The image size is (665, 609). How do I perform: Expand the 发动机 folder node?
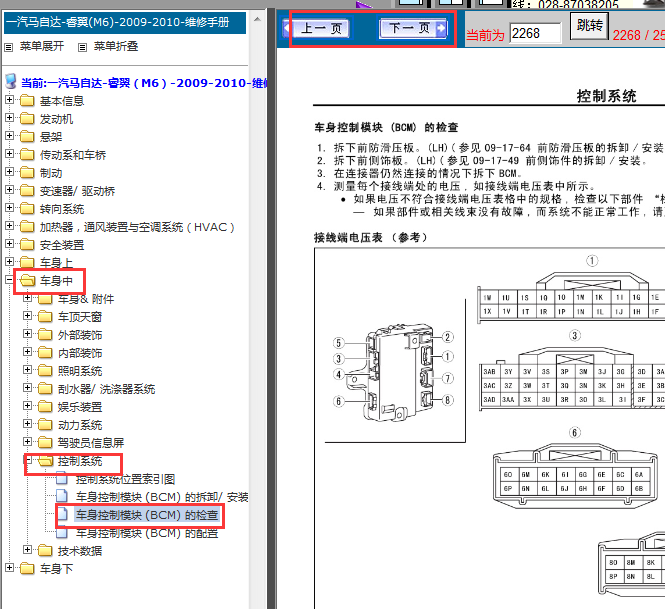(x=9, y=118)
